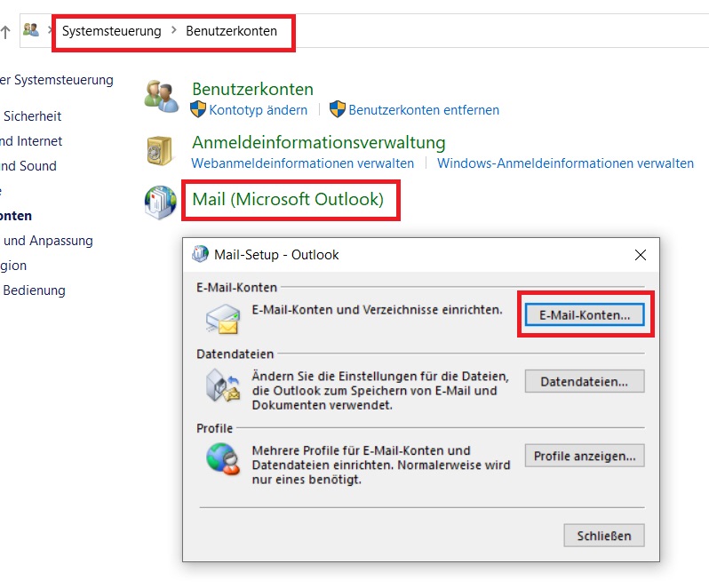Viewport: 709px width, 588px height.
Task: Click Windows-Anmeldeinformationen verwalten link
Action: click(565, 163)
